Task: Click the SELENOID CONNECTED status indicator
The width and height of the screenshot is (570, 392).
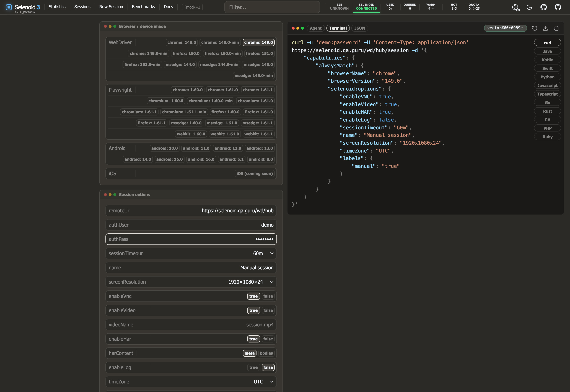Action: point(367,7)
